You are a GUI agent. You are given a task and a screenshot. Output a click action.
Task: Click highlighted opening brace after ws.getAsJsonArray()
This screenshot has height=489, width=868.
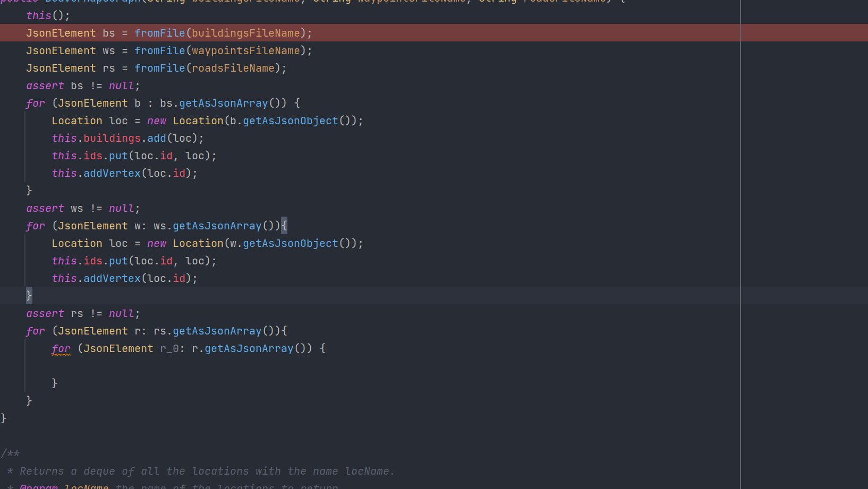284,226
